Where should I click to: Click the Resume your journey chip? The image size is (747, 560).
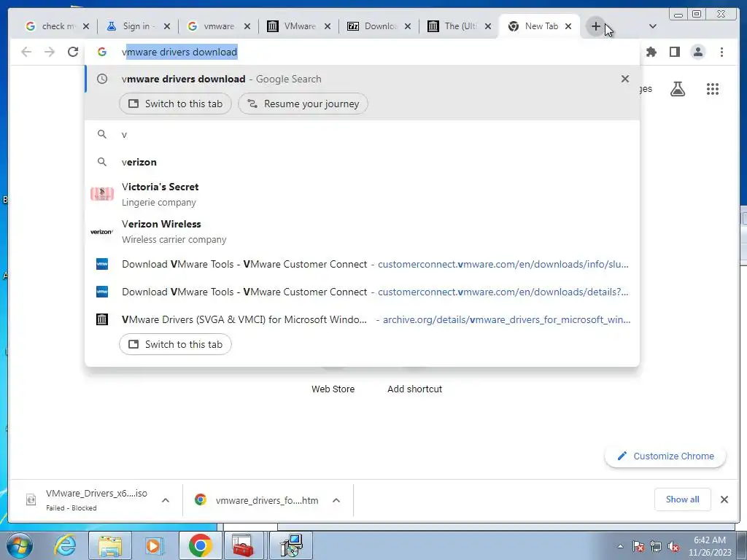(x=303, y=104)
